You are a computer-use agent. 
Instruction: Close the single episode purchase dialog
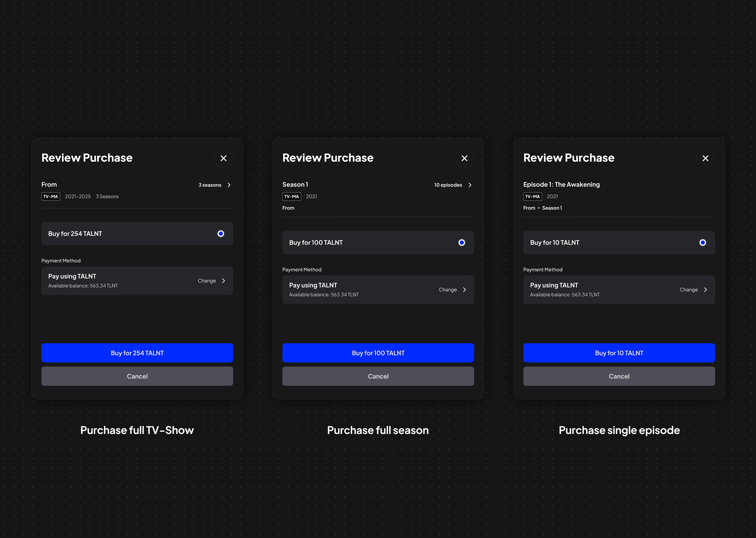705,158
